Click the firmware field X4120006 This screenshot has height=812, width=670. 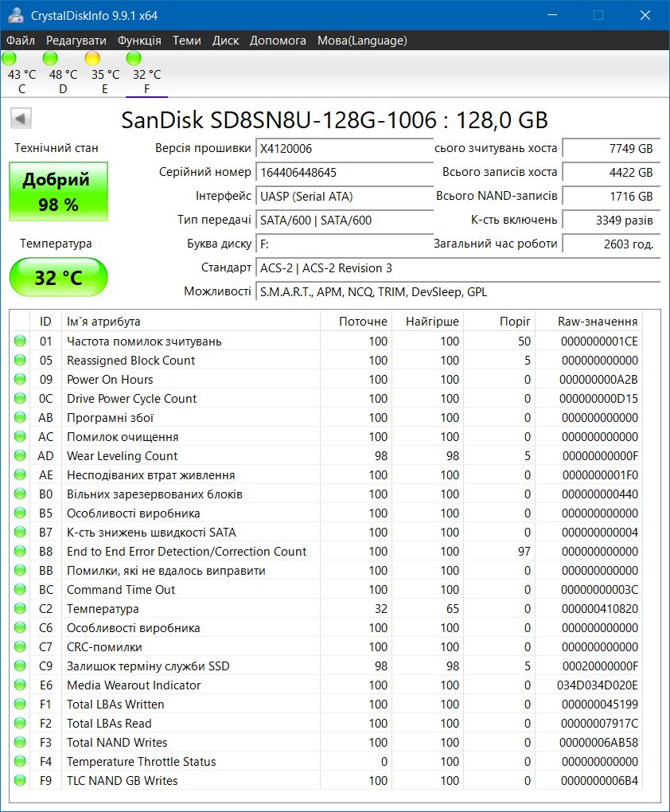tap(345, 149)
